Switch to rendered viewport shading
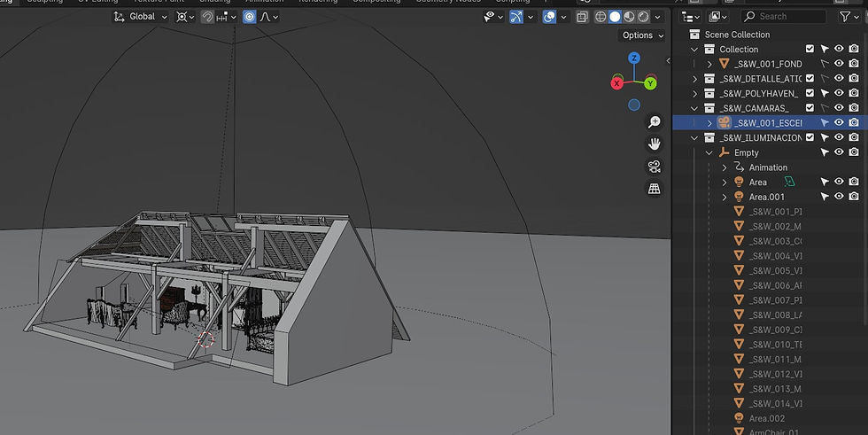 [643, 17]
